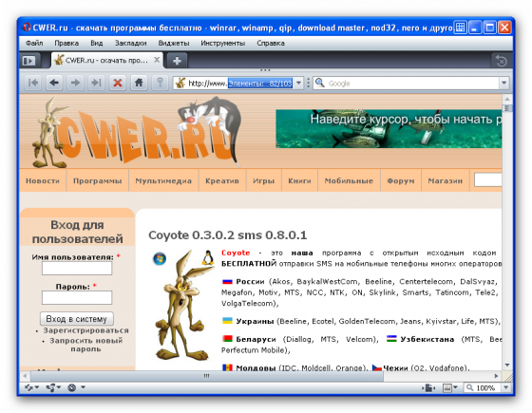Image resolution: width=532 pixels, height=413 pixels.
Task: Click the Ukraine flag icon
Action: (x=227, y=321)
